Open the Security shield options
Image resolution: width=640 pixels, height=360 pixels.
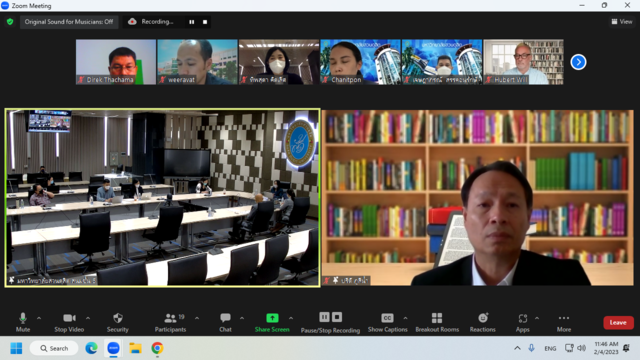(x=118, y=322)
